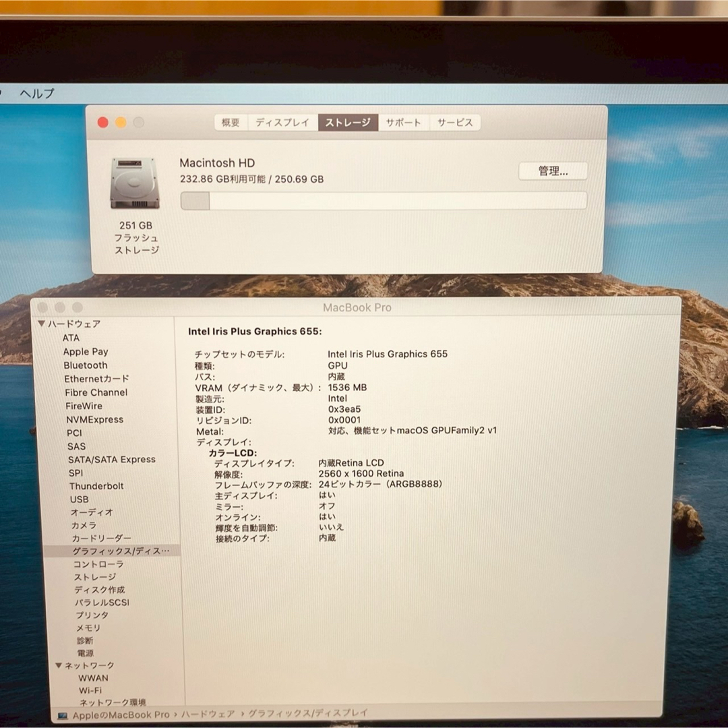Close the storage window with red button
The width and height of the screenshot is (728, 728).
coord(103,123)
